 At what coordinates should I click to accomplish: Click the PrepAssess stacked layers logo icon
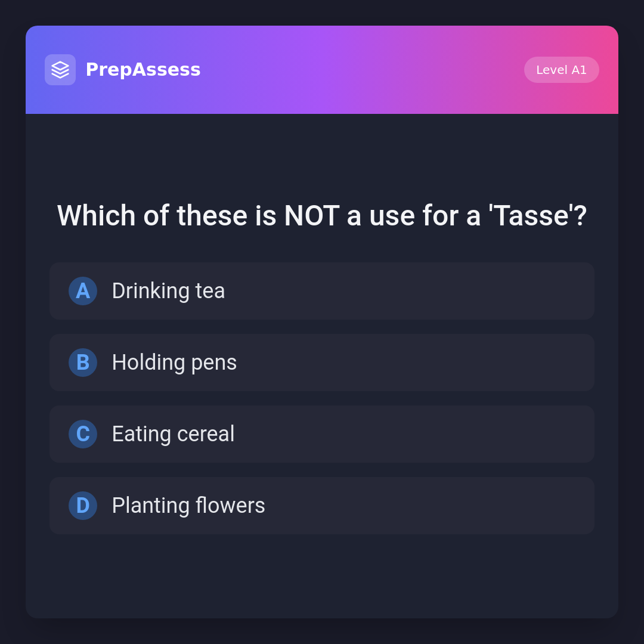click(x=60, y=70)
